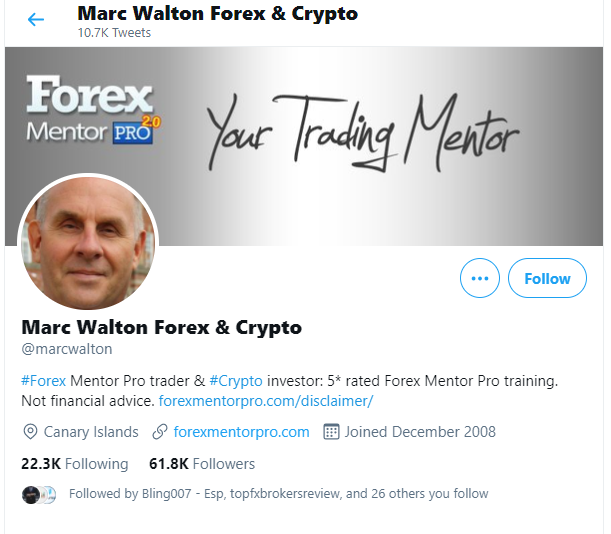Click the header title Marc Walton Forex & Crypto
611x534 pixels.
coord(217,14)
